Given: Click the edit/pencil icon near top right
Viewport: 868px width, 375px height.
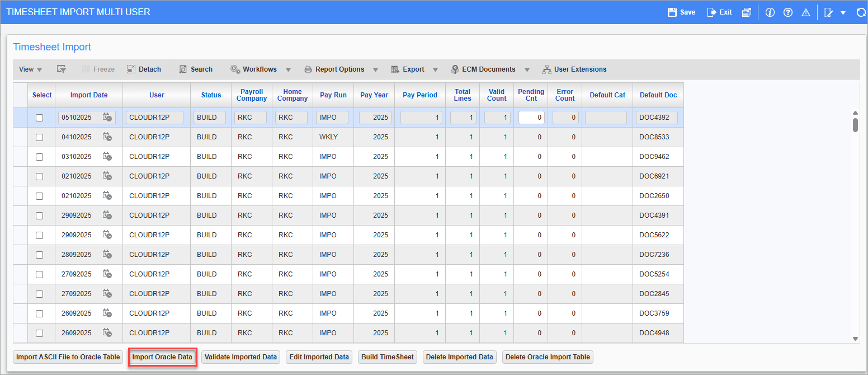Looking at the screenshot, I should coord(829,12).
